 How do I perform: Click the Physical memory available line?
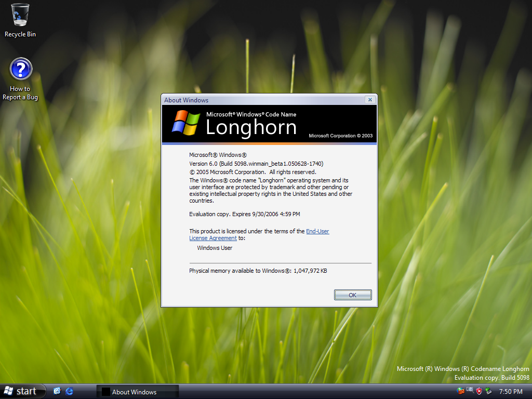click(258, 271)
